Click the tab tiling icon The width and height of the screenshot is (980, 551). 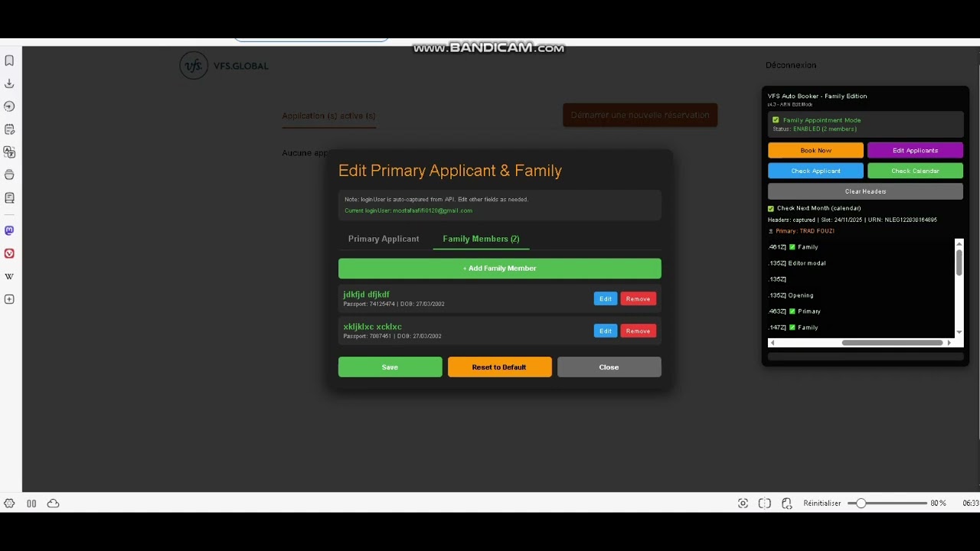tap(764, 503)
